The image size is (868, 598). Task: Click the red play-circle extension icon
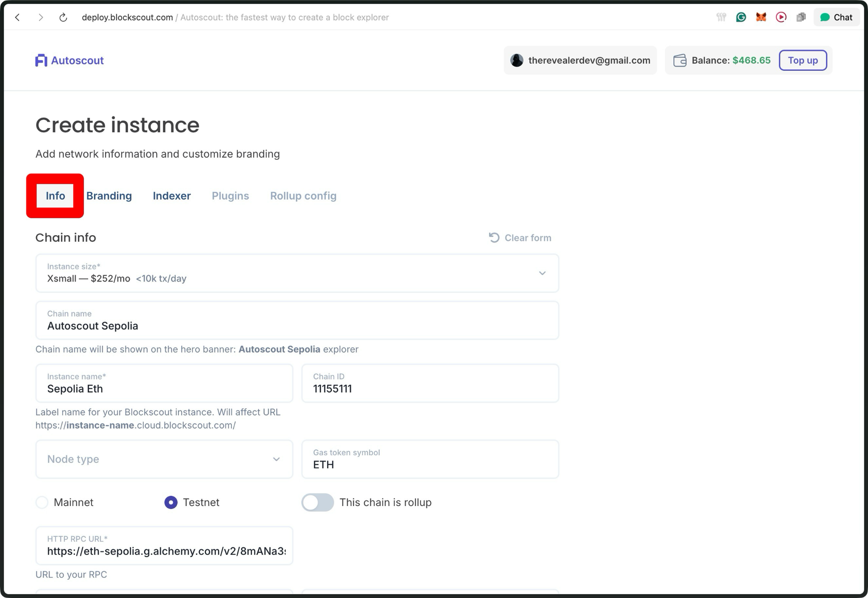pos(781,17)
